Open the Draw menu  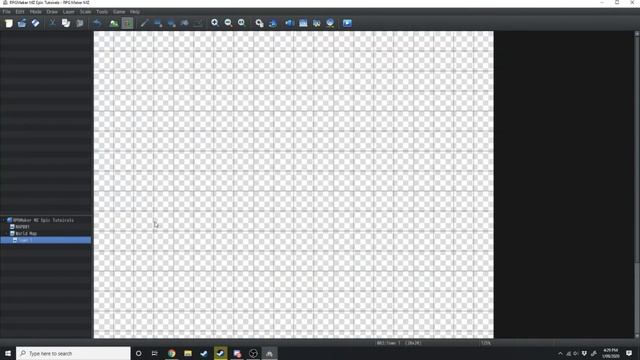(52, 12)
